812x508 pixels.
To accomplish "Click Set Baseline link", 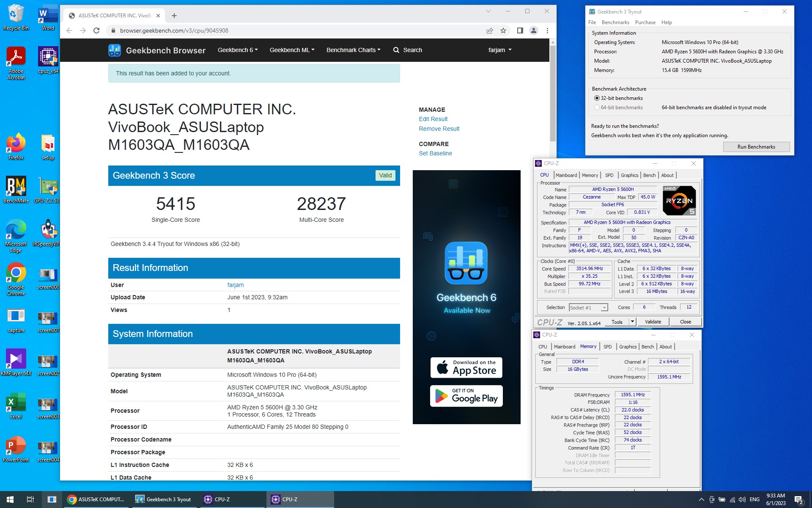I will (x=435, y=153).
